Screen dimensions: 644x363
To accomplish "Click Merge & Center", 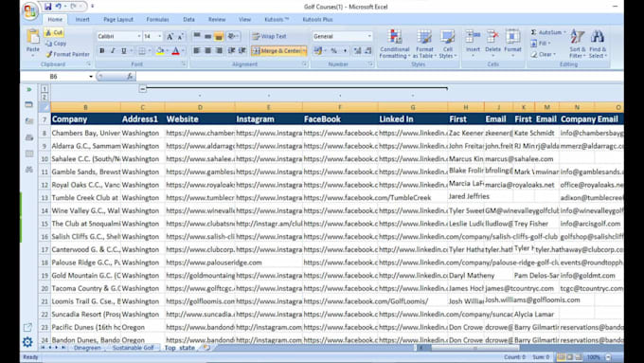I will click(276, 50).
